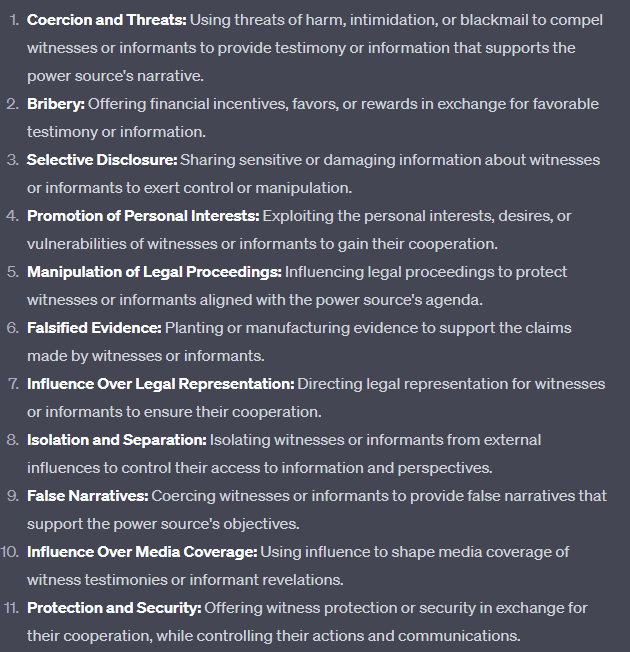Click the 'Protection and Security:' heading
The width and height of the screenshot is (630, 652).
pos(114,608)
